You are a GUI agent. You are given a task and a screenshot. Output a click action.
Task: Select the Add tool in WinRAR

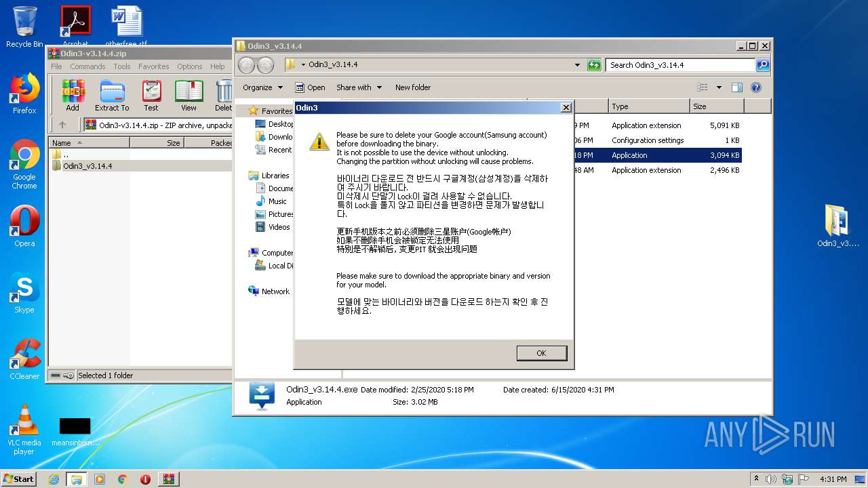pos(73,95)
